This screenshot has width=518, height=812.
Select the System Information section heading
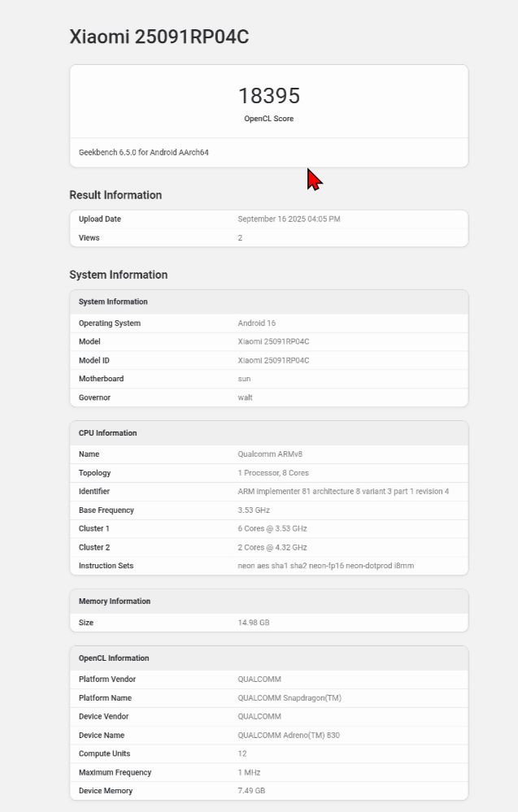coord(118,275)
